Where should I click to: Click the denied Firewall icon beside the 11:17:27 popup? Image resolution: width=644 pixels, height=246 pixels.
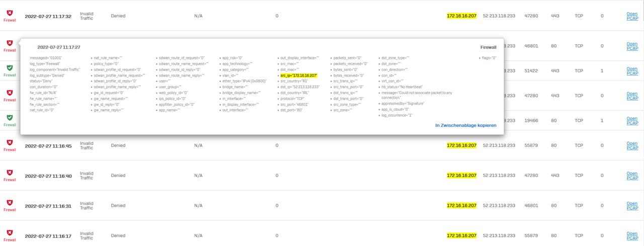click(x=10, y=44)
